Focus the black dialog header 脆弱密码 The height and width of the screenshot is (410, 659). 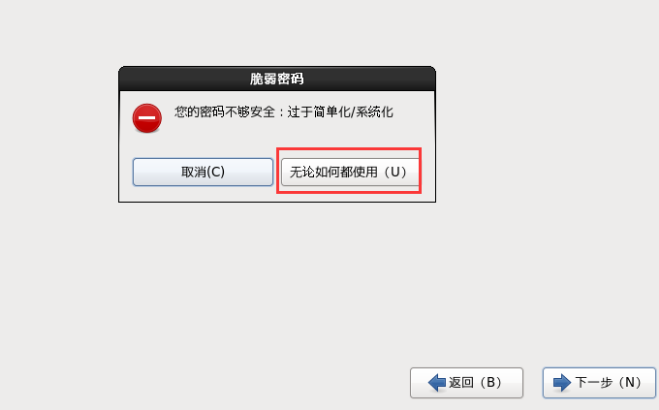pos(277,79)
